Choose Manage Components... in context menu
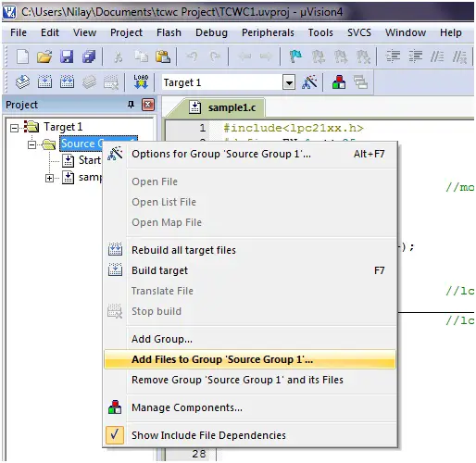Screen dimensions: 476x463 [x=250, y=407]
